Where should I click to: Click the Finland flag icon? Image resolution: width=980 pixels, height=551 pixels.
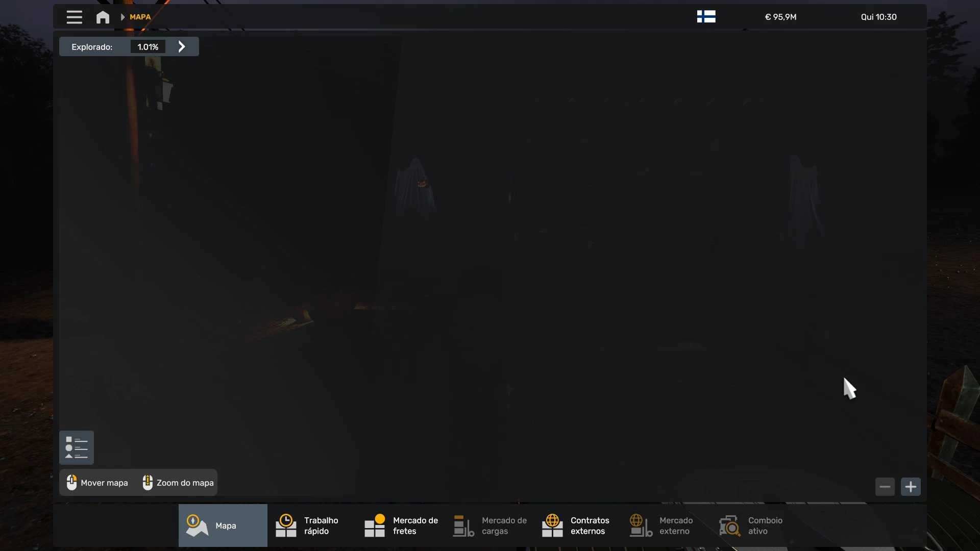pos(706,17)
